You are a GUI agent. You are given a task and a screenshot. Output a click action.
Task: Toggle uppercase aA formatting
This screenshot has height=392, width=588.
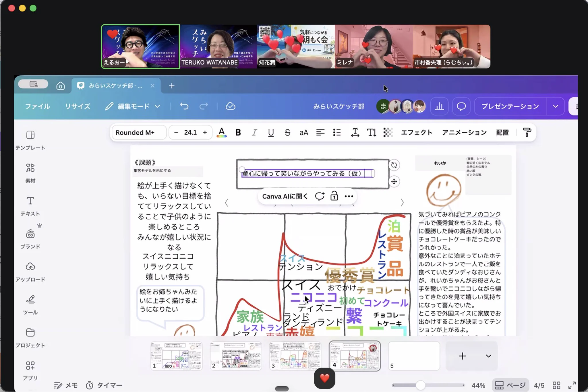[x=304, y=133]
